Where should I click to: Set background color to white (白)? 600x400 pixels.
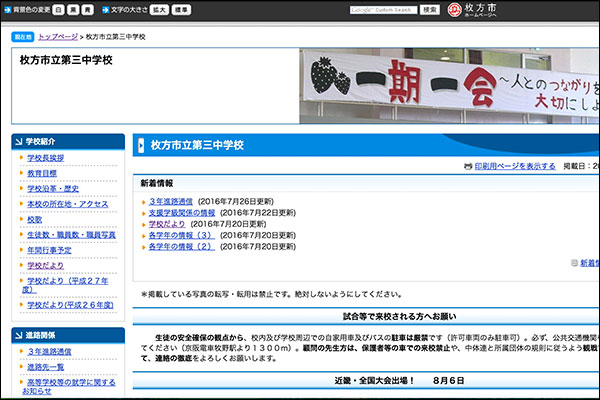(58, 9)
